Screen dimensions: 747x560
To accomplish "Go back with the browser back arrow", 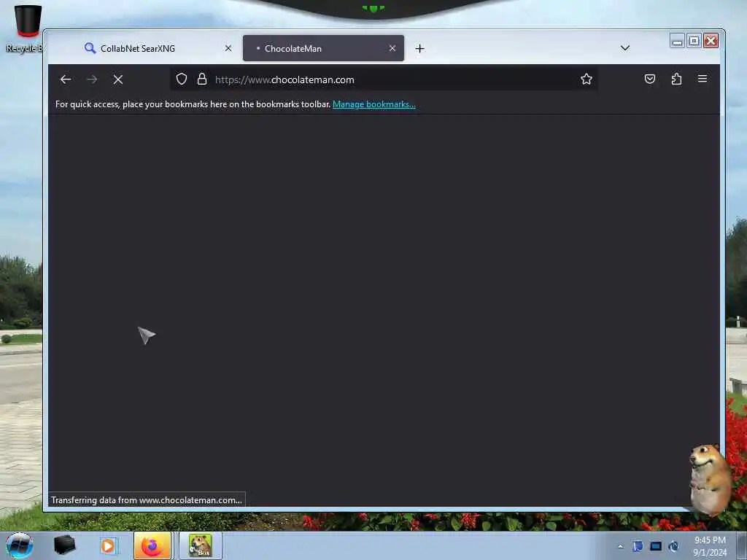I will pyautogui.click(x=66, y=79).
